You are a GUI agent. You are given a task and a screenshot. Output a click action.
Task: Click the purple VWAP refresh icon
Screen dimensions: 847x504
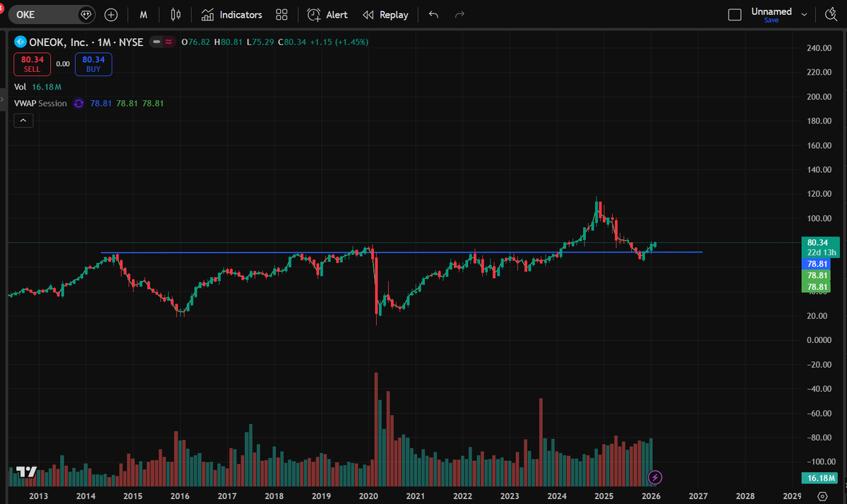point(79,103)
